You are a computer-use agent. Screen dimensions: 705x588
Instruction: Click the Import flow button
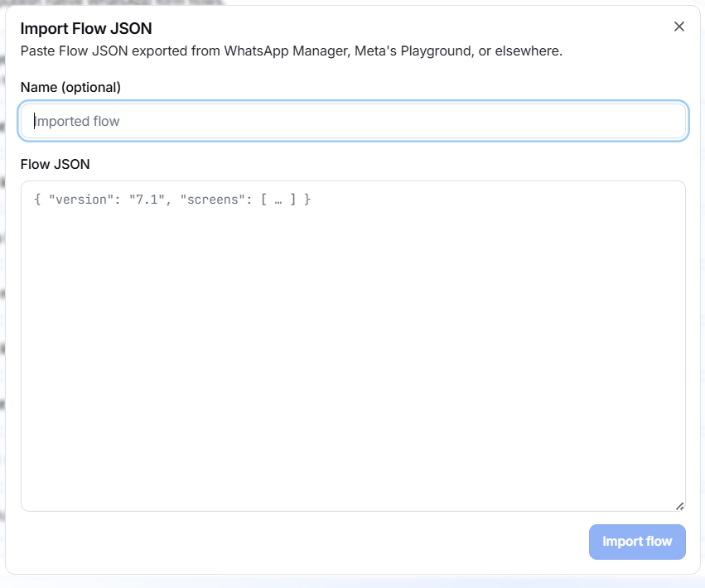coord(637,542)
